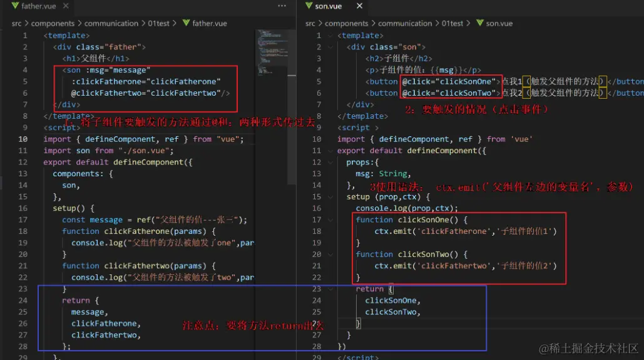Click 'const message = ref(' line in father.vue
The width and height of the screenshot is (644, 360).
[x=155, y=220]
